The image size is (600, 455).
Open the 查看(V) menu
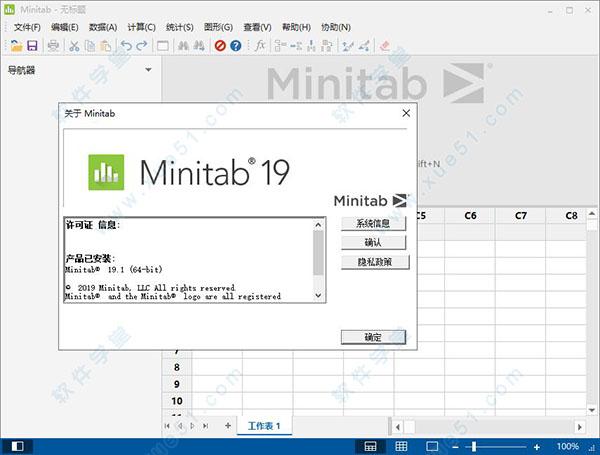pos(258,27)
